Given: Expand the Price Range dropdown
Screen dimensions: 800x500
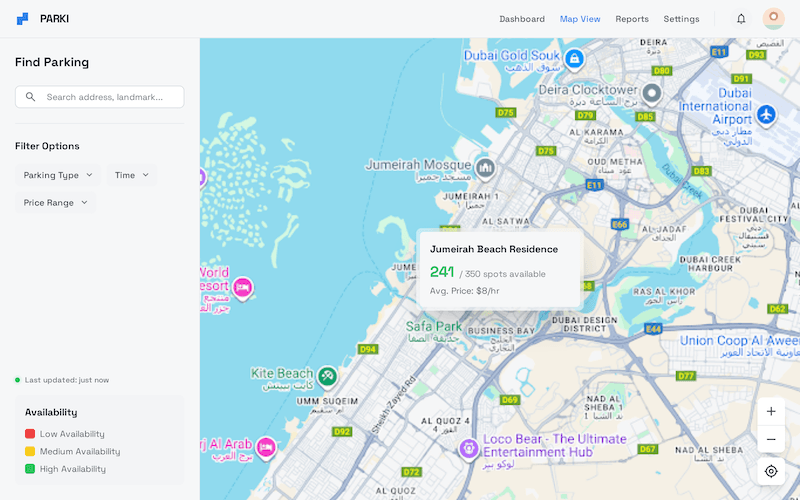Looking at the screenshot, I should click(x=56, y=202).
